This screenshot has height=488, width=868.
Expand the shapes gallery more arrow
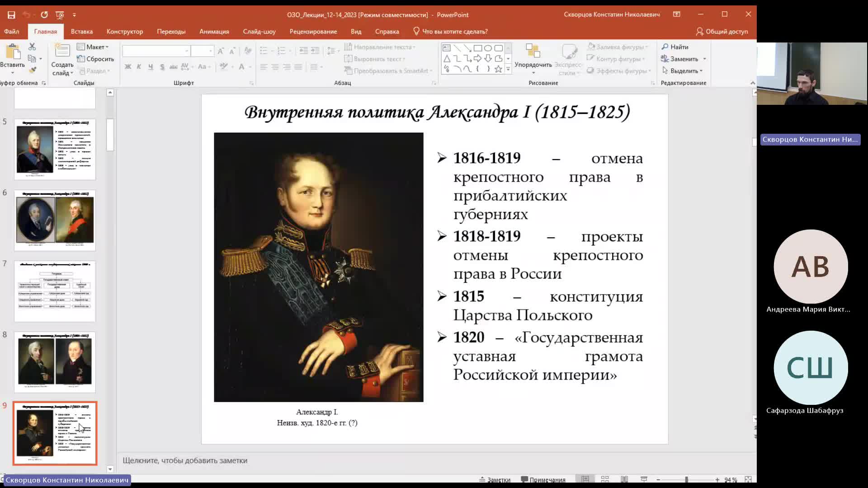pos(508,69)
